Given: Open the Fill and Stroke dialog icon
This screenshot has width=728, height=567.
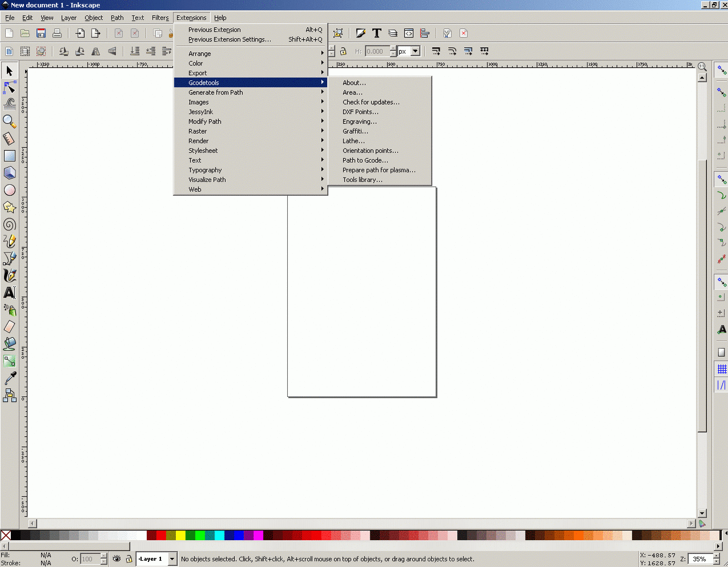Looking at the screenshot, I should tap(361, 33).
